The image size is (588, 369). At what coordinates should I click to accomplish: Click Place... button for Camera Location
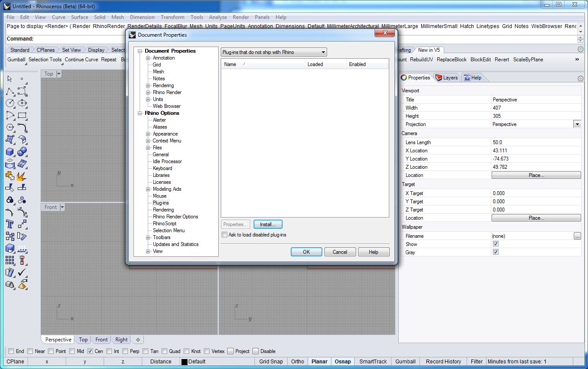coord(536,175)
